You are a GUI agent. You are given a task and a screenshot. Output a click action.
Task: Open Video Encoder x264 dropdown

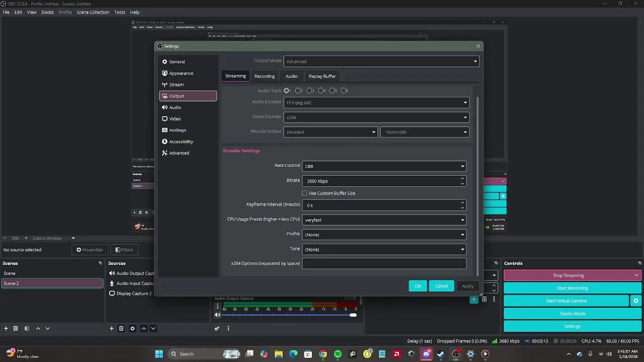point(376,117)
